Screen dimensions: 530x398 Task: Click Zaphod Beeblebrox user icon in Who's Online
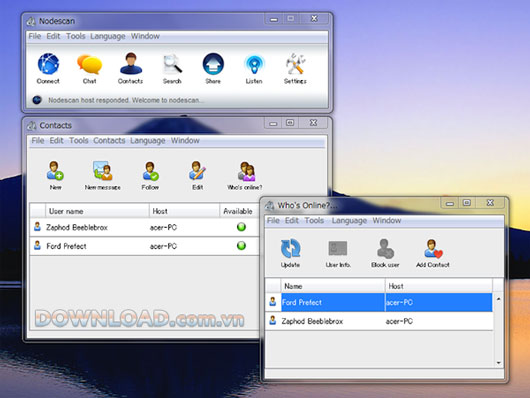click(x=273, y=321)
